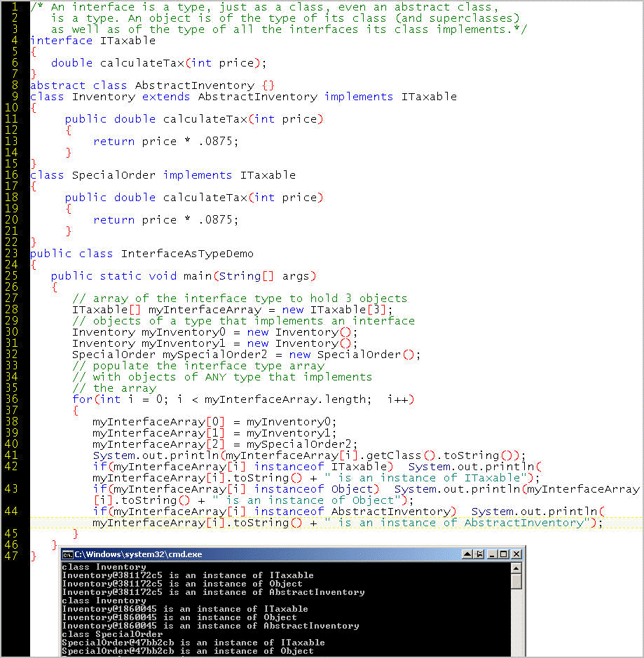Minimize the cmd.exe window

(493, 554)
